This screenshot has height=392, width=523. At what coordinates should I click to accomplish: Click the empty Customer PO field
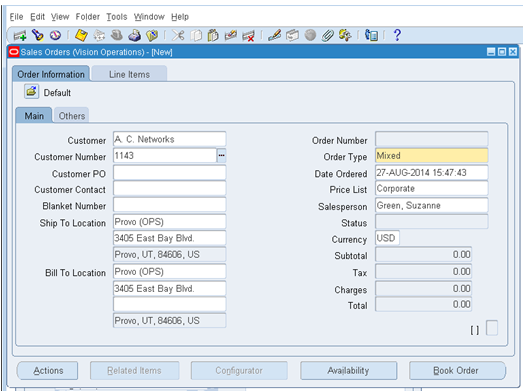point(169,173)
